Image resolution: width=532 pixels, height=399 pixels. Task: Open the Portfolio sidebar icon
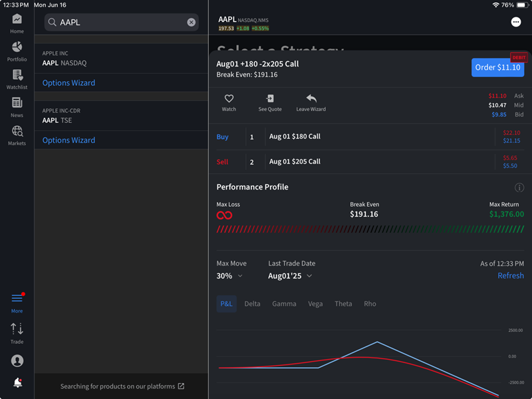[x=17, y=51]
